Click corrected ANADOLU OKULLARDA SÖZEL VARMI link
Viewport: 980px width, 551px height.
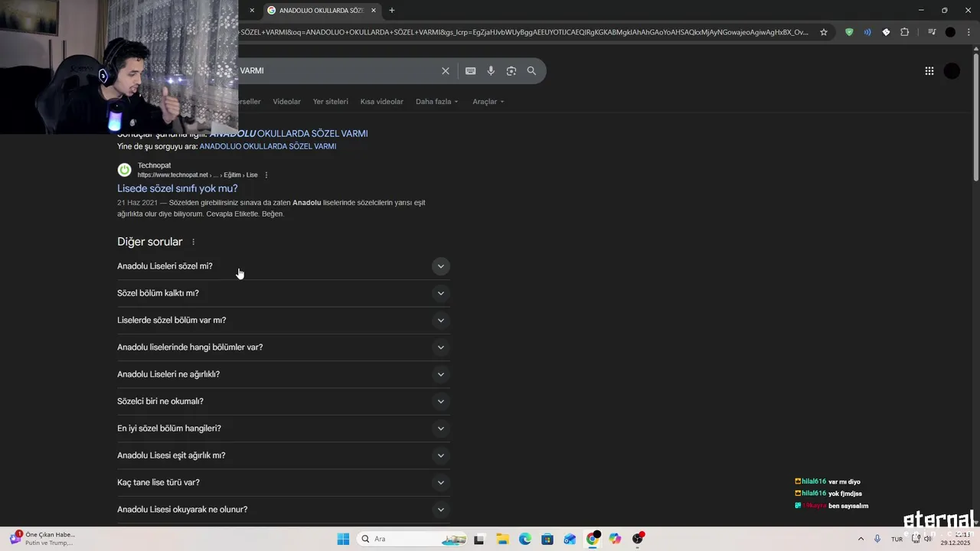click(x=289, y=133)
